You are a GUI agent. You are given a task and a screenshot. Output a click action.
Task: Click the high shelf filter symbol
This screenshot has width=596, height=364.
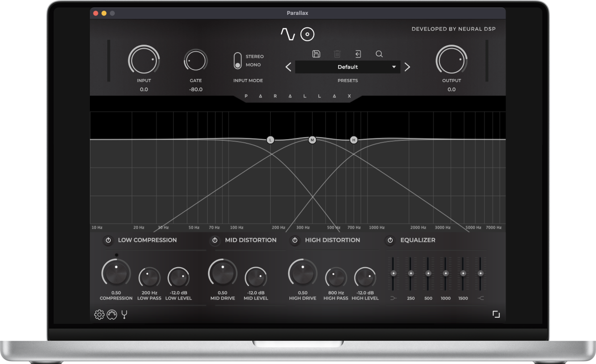pyautogui.click(x=480, y=298)
